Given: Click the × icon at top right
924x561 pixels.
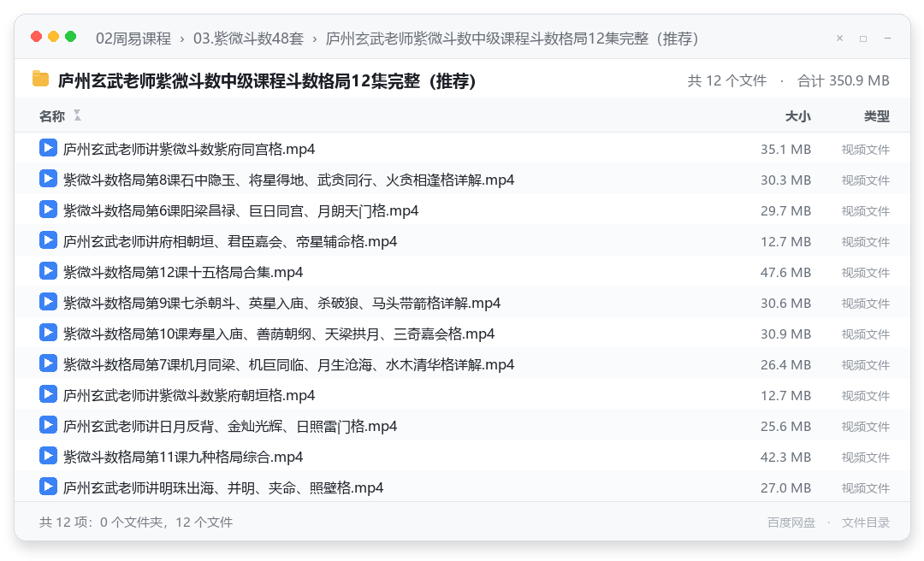Looking at the screenshot, I should (x=840, y=38).
